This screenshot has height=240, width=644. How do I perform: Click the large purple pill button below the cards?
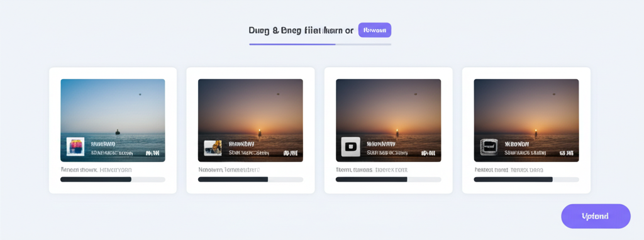click(596, 216)
